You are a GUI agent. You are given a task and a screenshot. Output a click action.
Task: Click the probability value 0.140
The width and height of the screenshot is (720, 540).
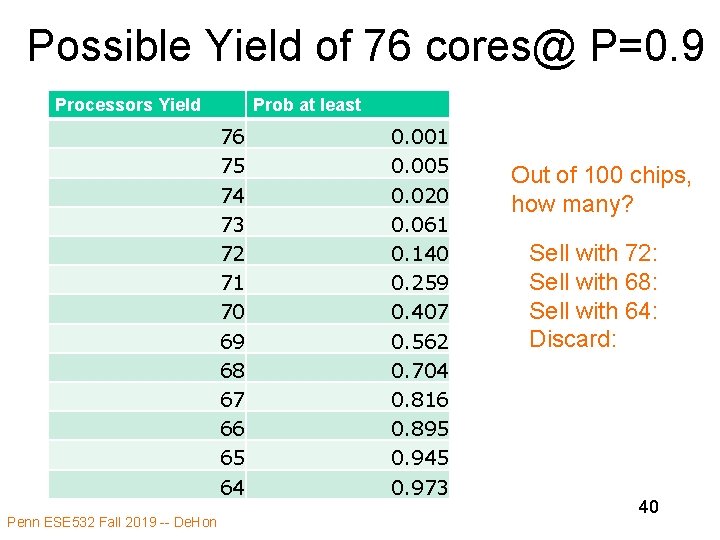click(420, 253)
